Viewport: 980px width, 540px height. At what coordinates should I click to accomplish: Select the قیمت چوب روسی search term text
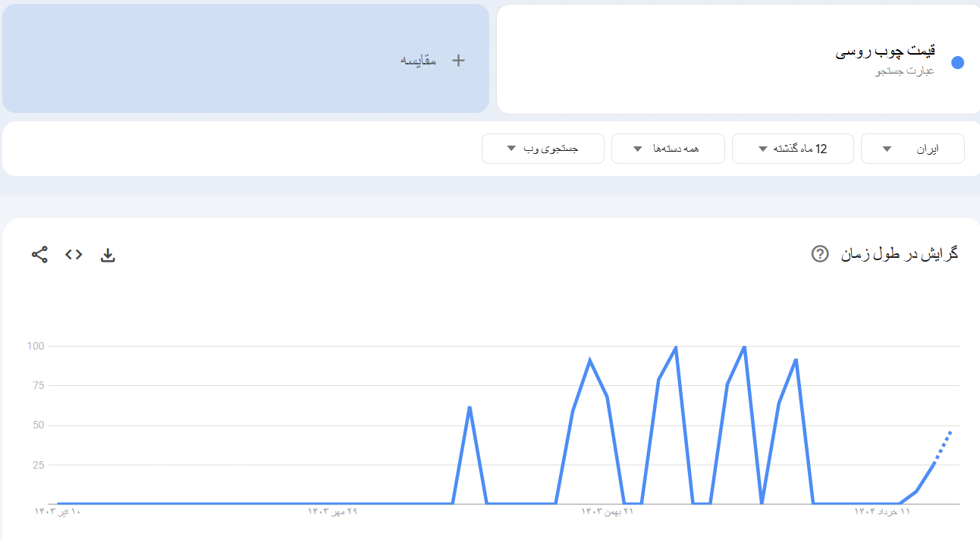pos(885,52)
